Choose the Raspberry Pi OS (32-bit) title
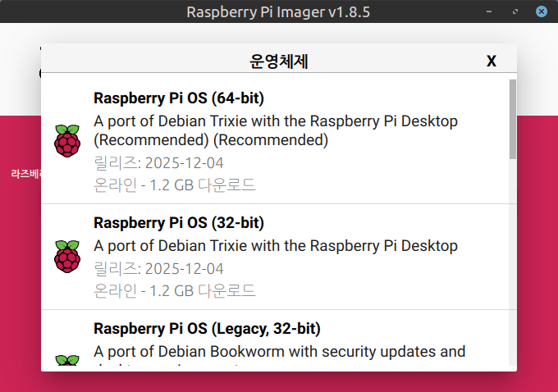The width and height of the screenshot is (558, 392). click(178, 223)
